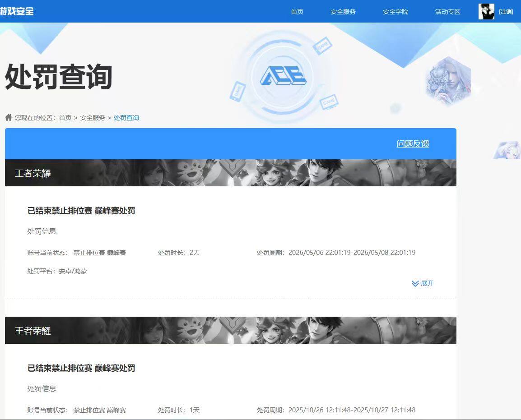Select the 处罚平台：安卓/鸿蒙 text

[x=57, y=271]
